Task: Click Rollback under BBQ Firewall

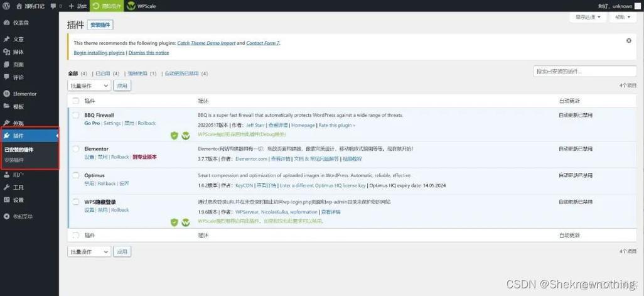Action: [x=147, y=123]
